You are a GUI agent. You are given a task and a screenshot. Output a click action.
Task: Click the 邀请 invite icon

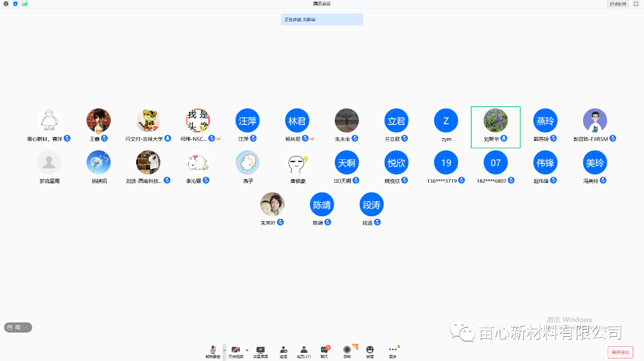tap(283, 352)
